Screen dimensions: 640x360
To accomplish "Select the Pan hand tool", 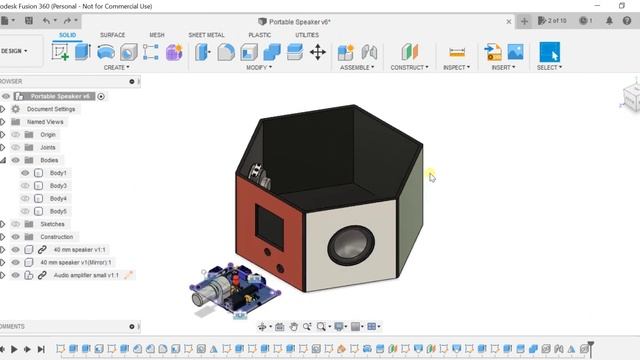I will pyautogui.click(x=293, y=327).
